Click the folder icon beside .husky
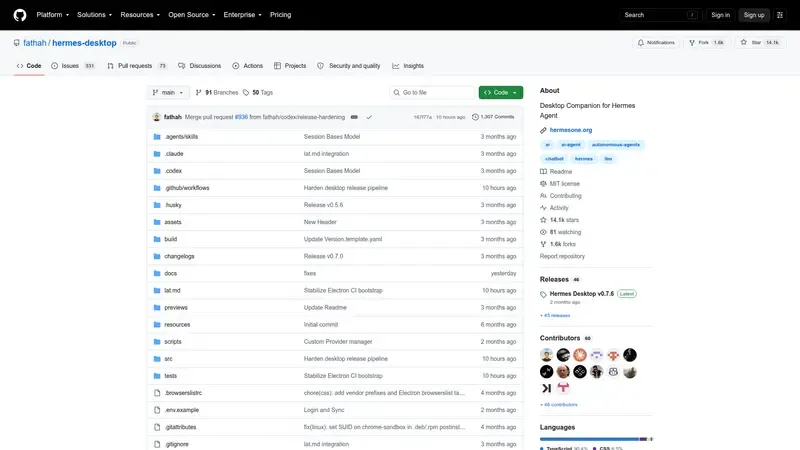Image resolution: width=800 pixels, height=450 pixels. pyautogui.click(x=157, y=205)
